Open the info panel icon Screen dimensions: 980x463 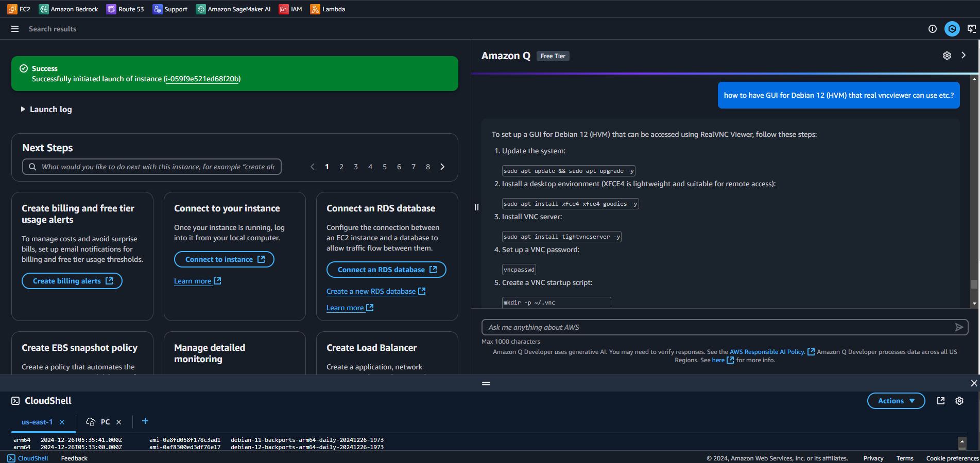click(933, 29)
